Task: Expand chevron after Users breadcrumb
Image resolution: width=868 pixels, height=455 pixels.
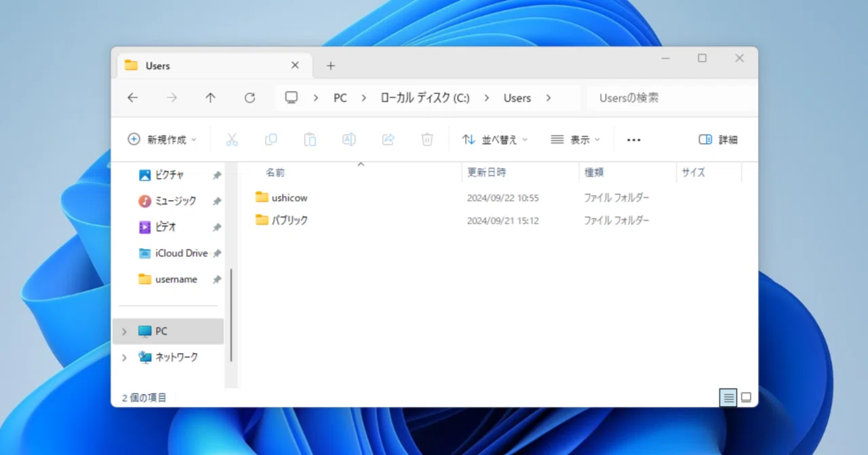Action: pyautogui.click(x=549, y=98)
